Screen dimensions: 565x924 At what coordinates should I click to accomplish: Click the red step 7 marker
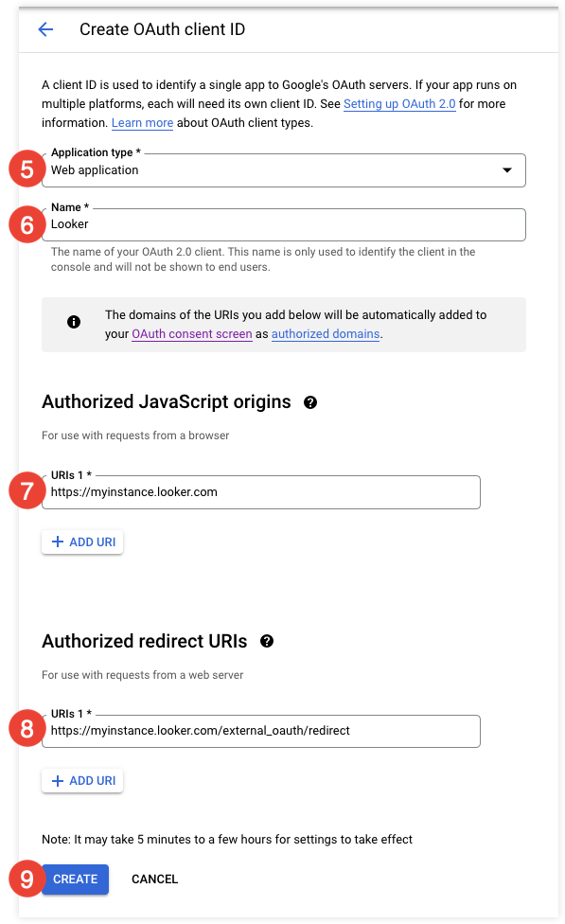point(27,490)
